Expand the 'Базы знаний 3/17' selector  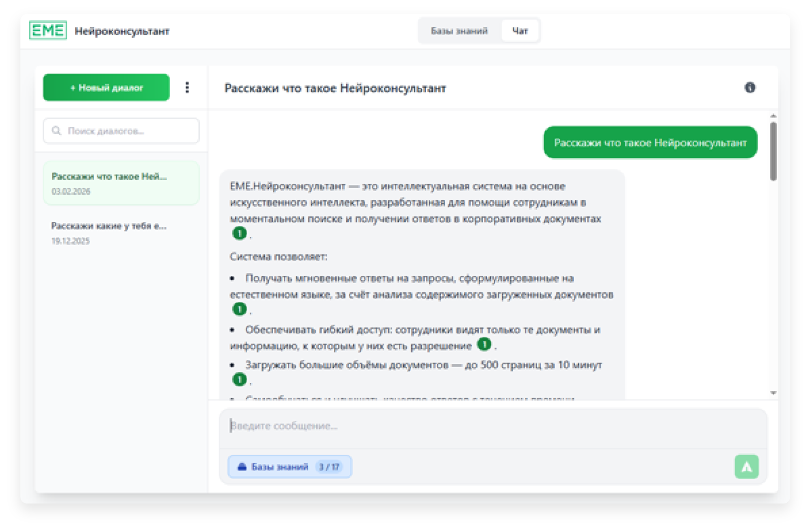[289, 467]
